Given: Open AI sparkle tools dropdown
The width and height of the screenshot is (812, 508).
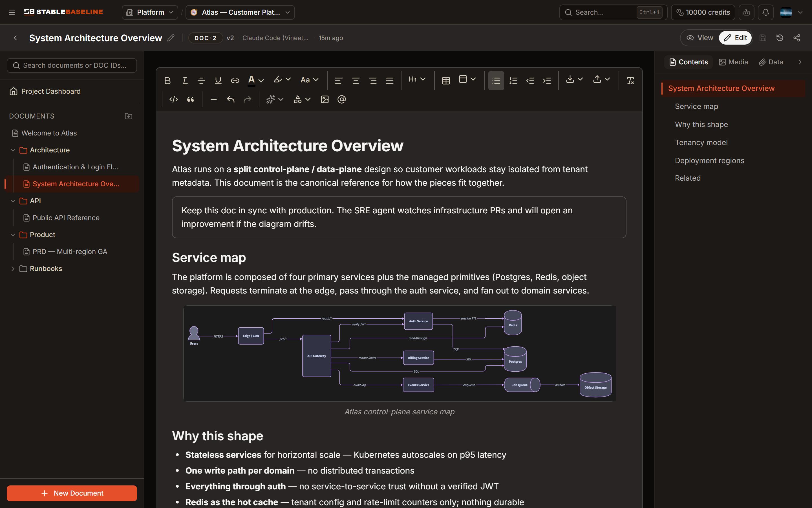Looking at the screenshot, I should [x=275, y=99].
